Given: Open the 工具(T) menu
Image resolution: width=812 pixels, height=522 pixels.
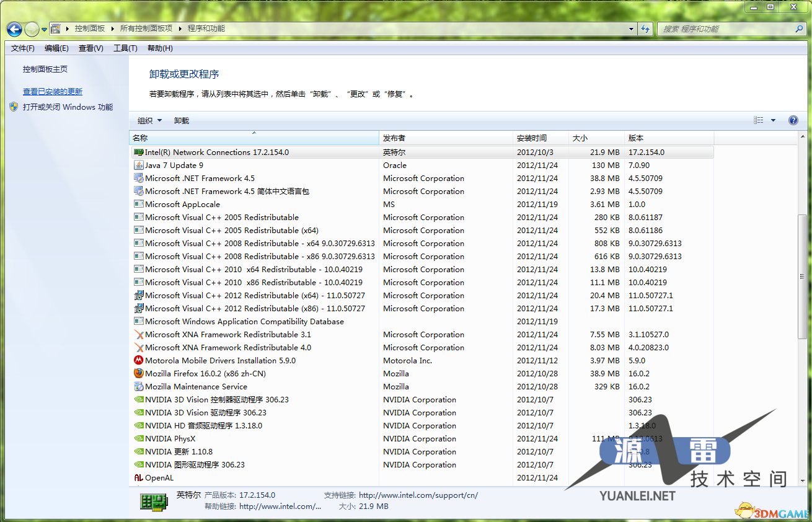Looking at the screenshot, I should coord(125,48).
